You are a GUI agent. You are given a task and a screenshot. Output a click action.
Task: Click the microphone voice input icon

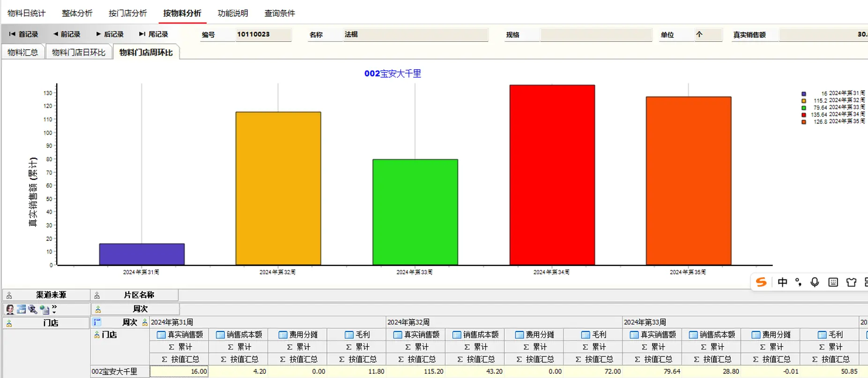(815, 282)
